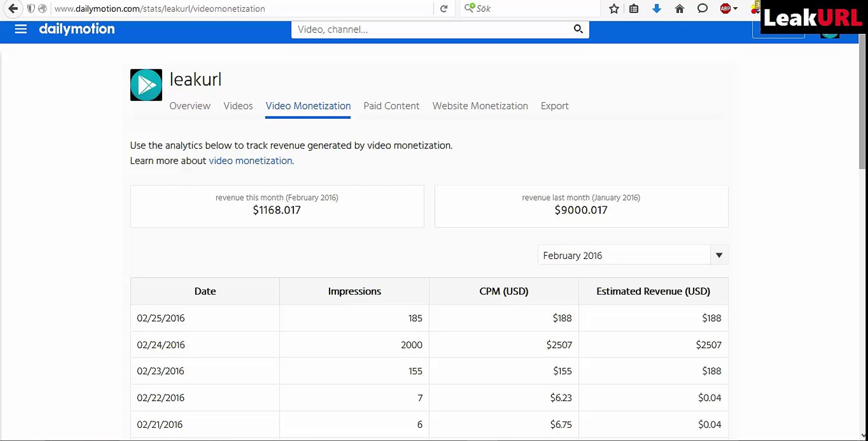Open the Adblock Plus dropdown arrow
This screenshot has width=868, height=441.
(735, 9)
